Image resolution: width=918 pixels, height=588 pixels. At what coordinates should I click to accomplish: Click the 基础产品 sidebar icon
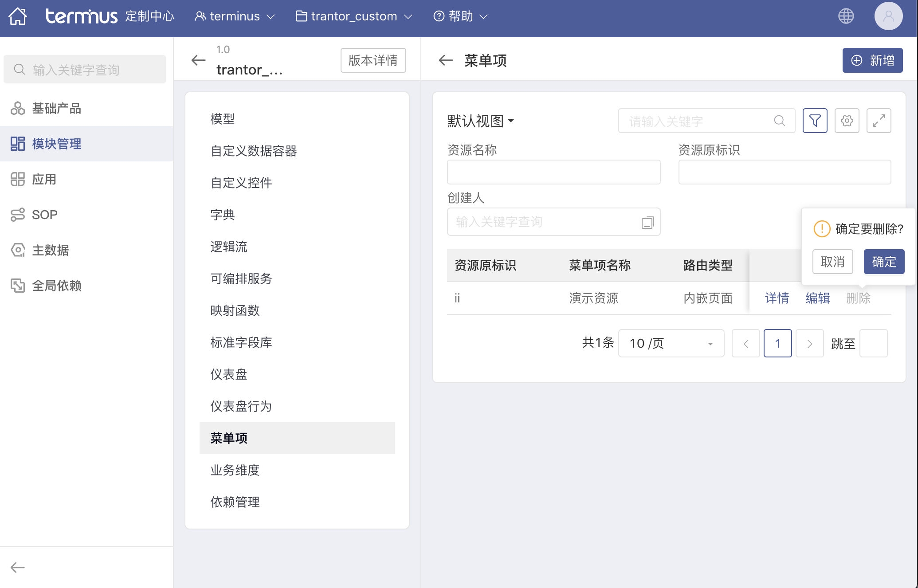coord(18,108)
